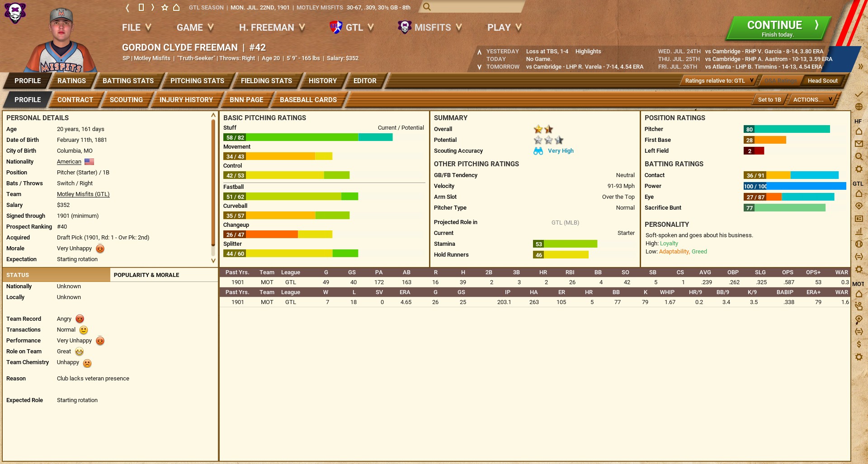Expand the schedule panel with the double chevron

(x=860, y=66)
